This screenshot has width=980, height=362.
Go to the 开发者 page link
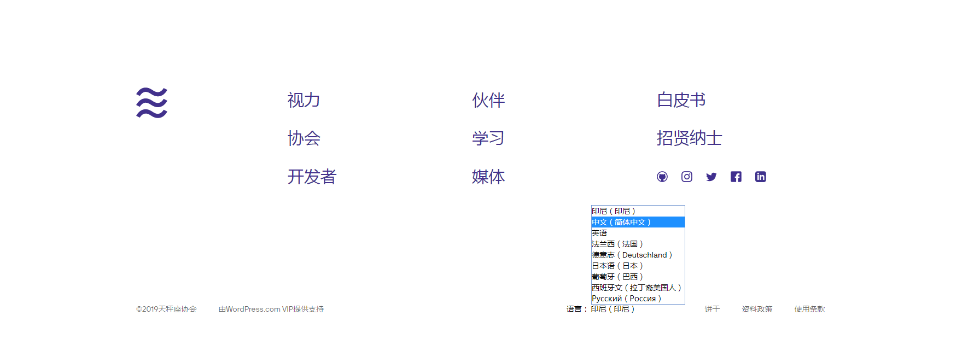click(x=312, y=177)
